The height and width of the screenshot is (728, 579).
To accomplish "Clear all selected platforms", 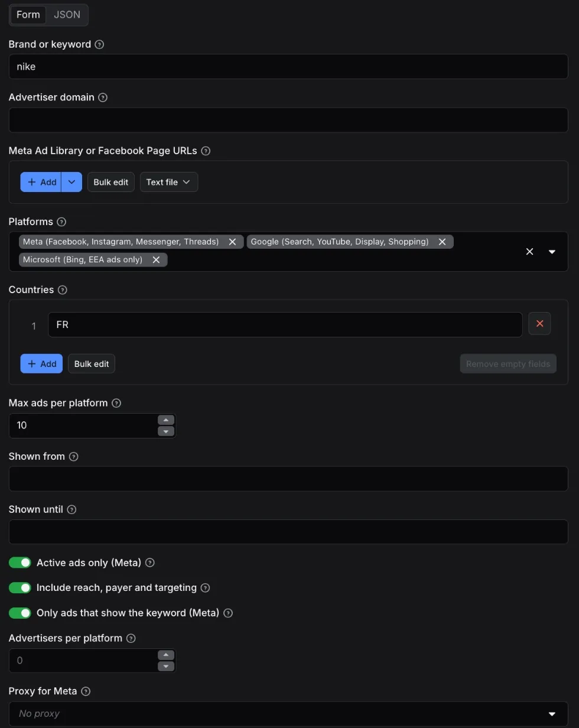I will [529, 252].
